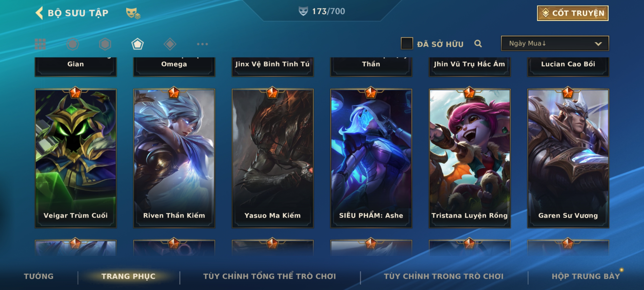Select the pentagon rarity filter icon

pyautogui.click(x=137, y=44)
